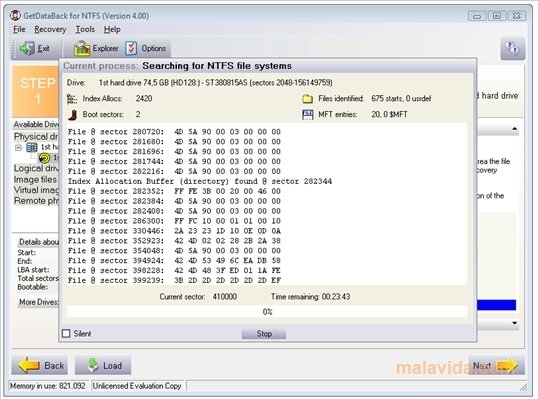The height and width of the screenshot is (399, 538).
Task: Click the Files identified folder icon
Action: coord(307,99)
